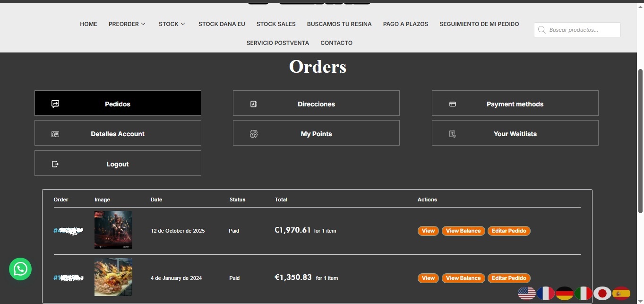
Task: Go to HOME menu item
Action: tap(88, 24)
